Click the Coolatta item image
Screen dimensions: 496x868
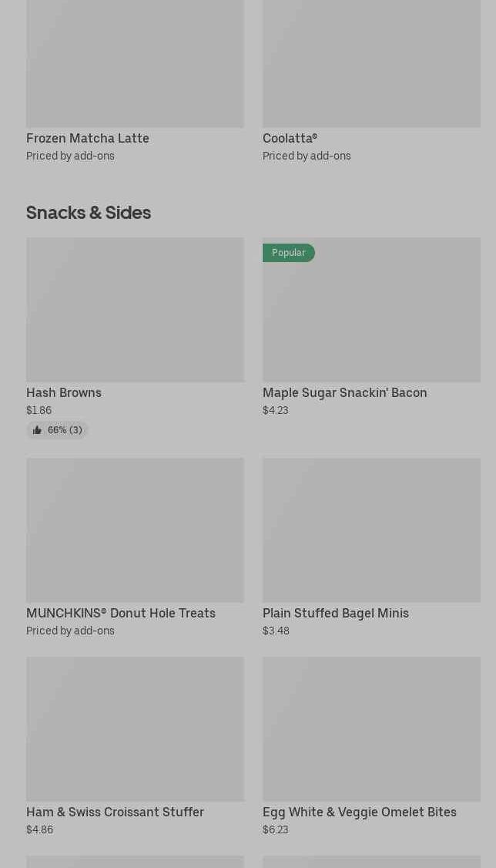click(x=371, y=63)
